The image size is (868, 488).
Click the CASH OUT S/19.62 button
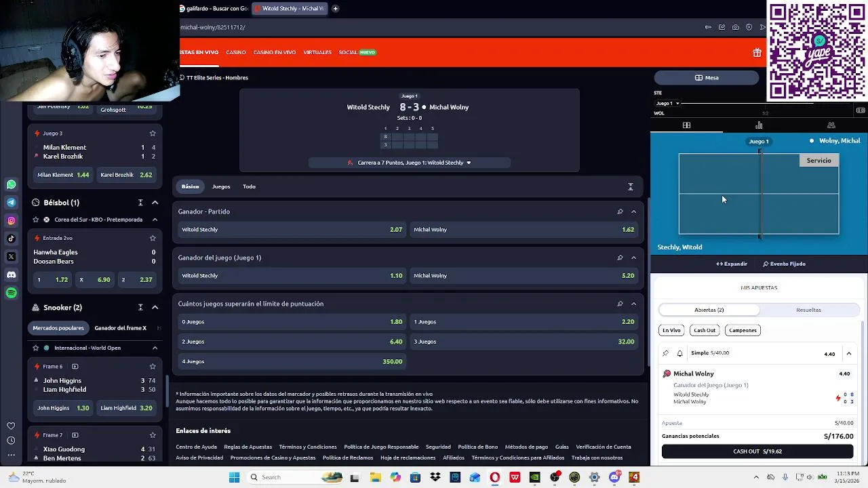click(x=757, y=451)
